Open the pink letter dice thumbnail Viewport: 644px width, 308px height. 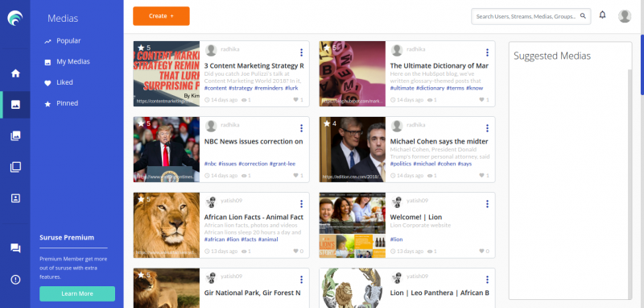353,73
